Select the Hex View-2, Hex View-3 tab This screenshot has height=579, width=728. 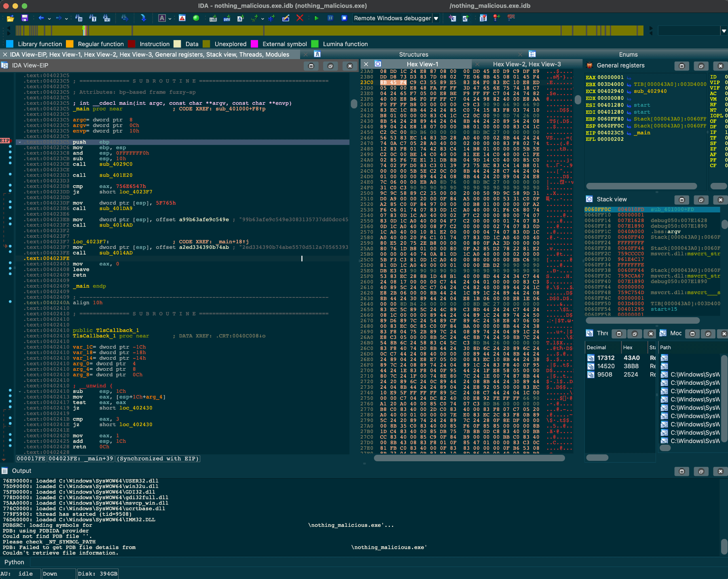coord(527,64)
